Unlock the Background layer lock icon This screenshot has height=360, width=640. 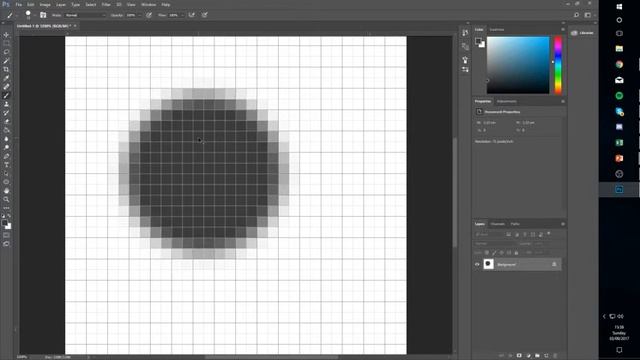554,264
